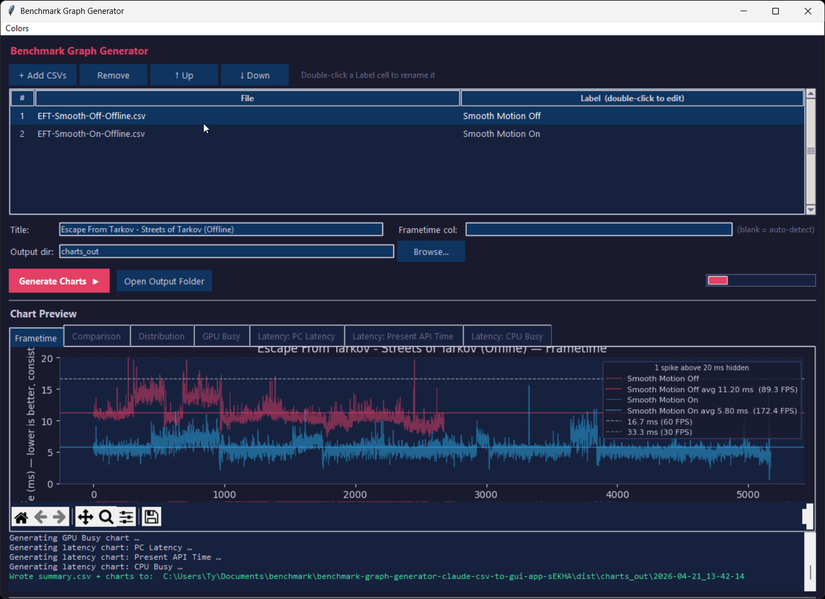
Task: Click the progress bar near Generate Charts
Action: point(760,280)
